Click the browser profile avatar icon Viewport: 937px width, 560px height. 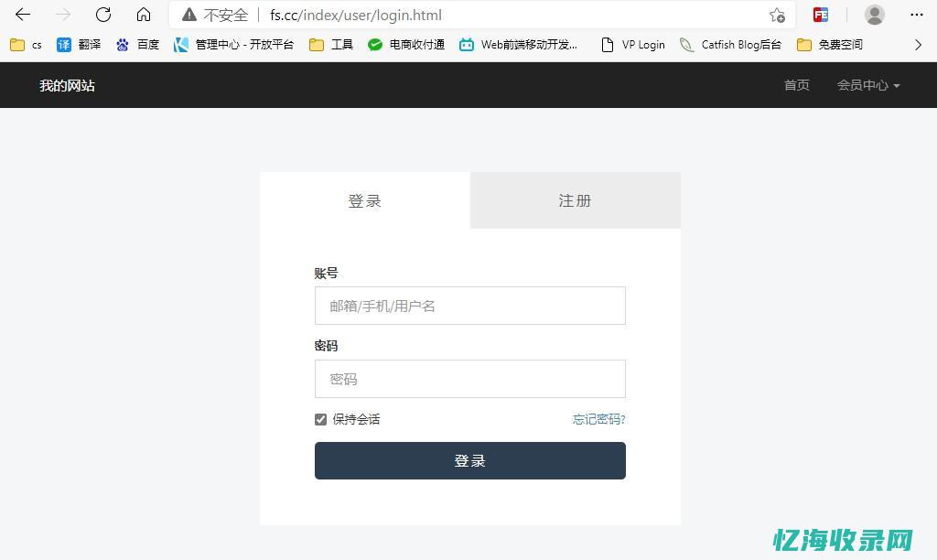[873, 15]
